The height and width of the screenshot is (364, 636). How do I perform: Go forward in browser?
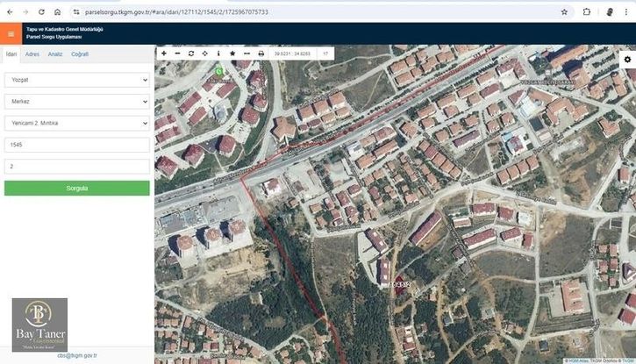pos(25,12)
